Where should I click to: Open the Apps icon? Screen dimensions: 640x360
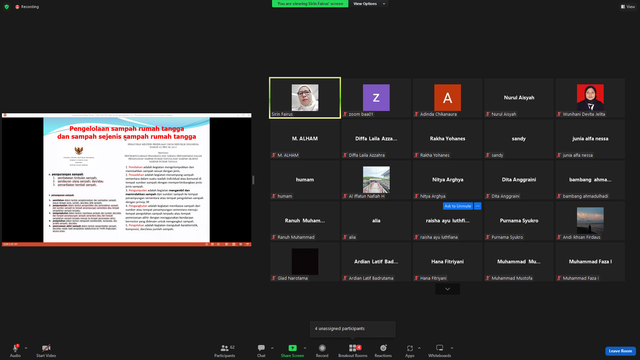click(409, 348)
